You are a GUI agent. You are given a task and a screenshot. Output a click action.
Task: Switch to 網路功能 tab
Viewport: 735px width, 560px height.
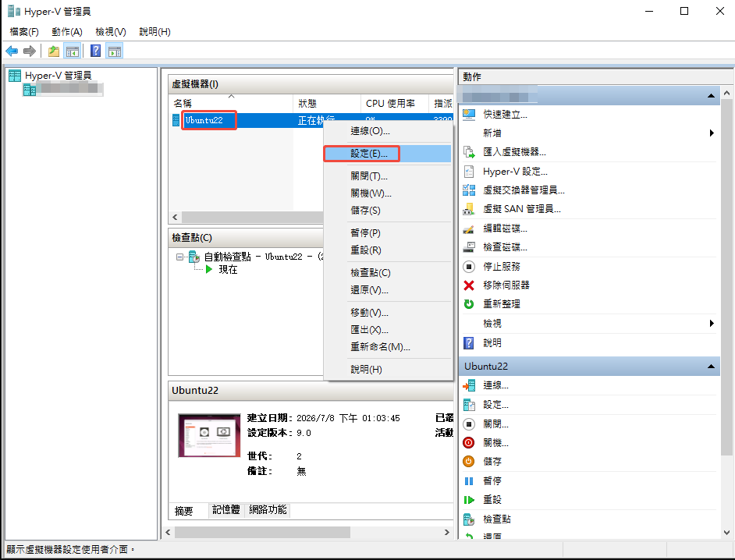pyautogui.click(x=268, y=510)
